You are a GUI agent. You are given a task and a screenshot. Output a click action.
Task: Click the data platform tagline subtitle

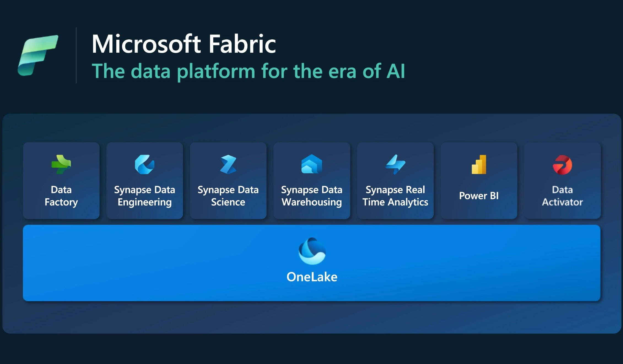tap(248, 71)
